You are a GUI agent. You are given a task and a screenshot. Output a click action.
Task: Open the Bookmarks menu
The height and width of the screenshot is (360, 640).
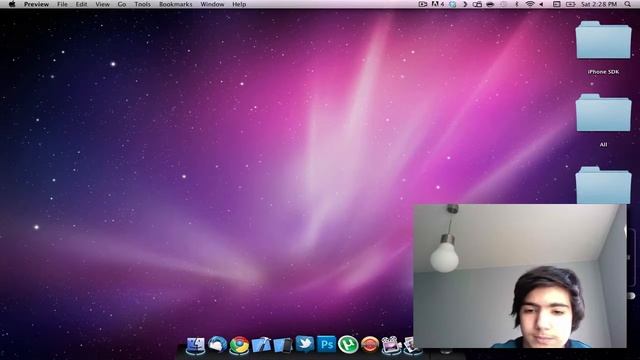(176, 4)
